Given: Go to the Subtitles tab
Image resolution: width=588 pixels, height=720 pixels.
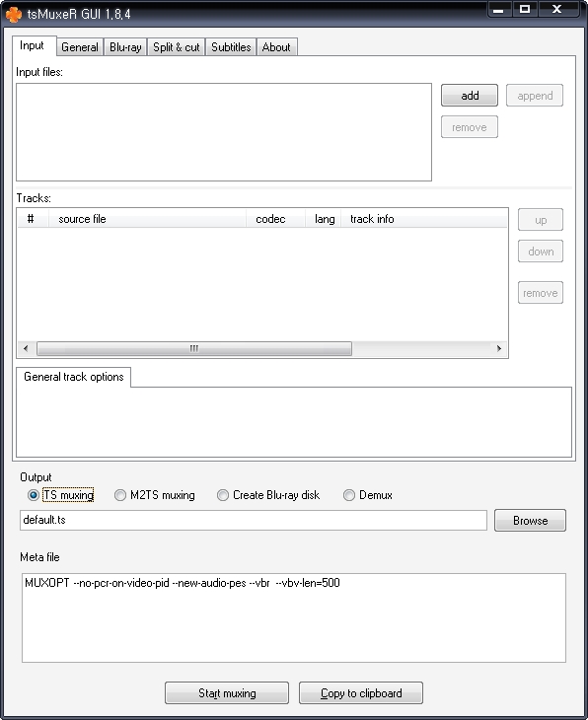Looking at the screenshot, I should 231,47.
